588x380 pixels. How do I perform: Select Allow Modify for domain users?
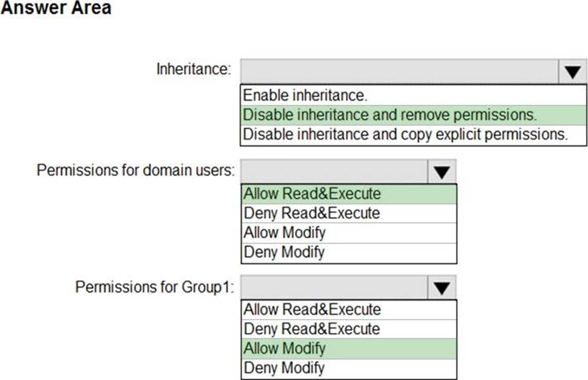[284, 232]
